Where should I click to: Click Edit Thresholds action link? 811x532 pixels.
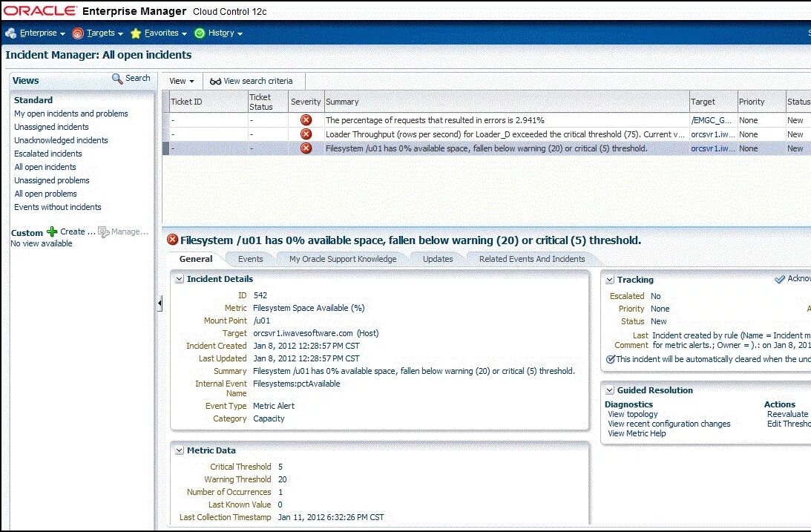789,424
